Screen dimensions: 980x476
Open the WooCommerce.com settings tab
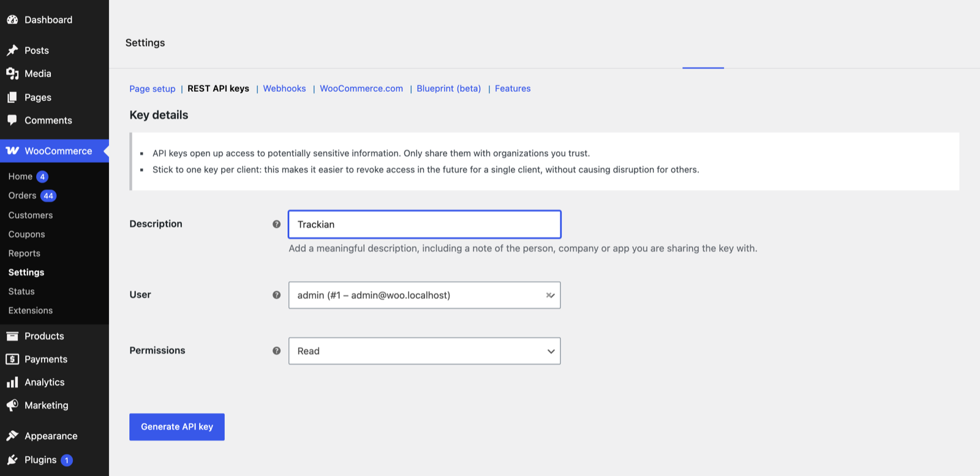(361, 89)
